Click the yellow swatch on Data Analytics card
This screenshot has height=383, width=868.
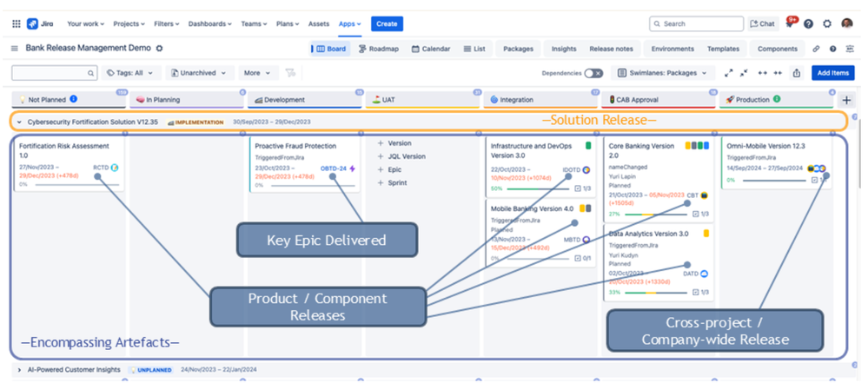(x=706, y=234)
